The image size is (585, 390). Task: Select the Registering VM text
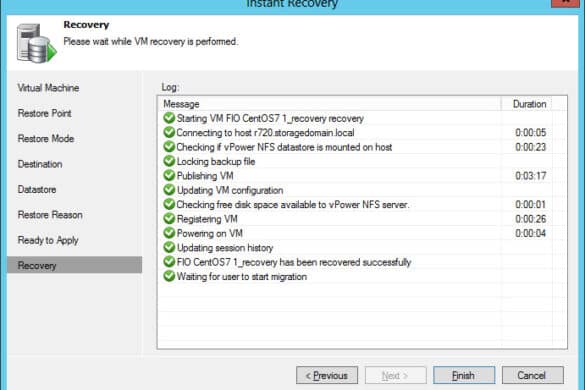[x=207, y=219]
